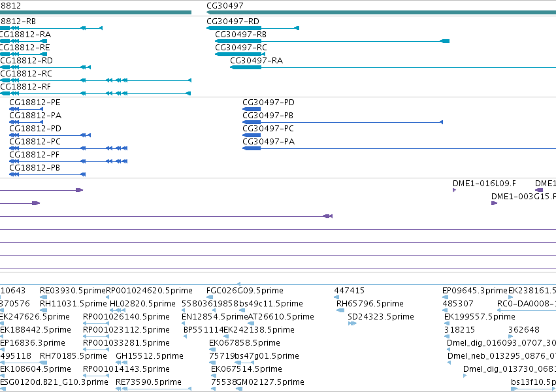The height and width of the screenshot is (392, 556).
Task: Select the CG18812-RA transcript label
Action: [x=25, y=35]
